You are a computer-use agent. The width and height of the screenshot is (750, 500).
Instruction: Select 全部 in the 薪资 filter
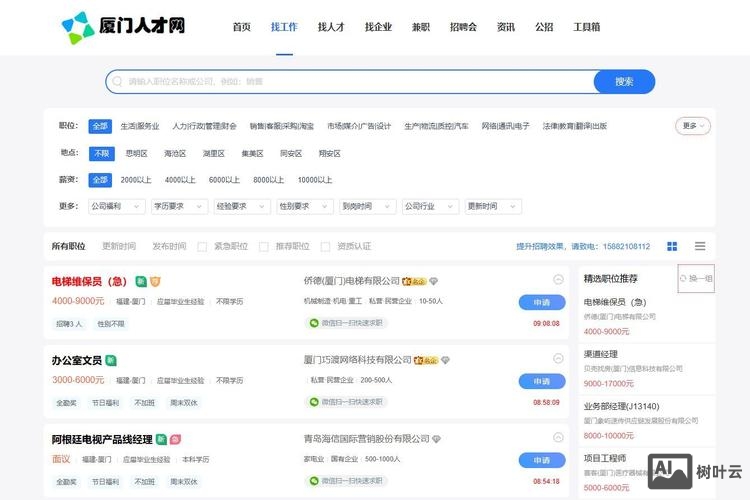pyautogui.click(x=100, y=180)
